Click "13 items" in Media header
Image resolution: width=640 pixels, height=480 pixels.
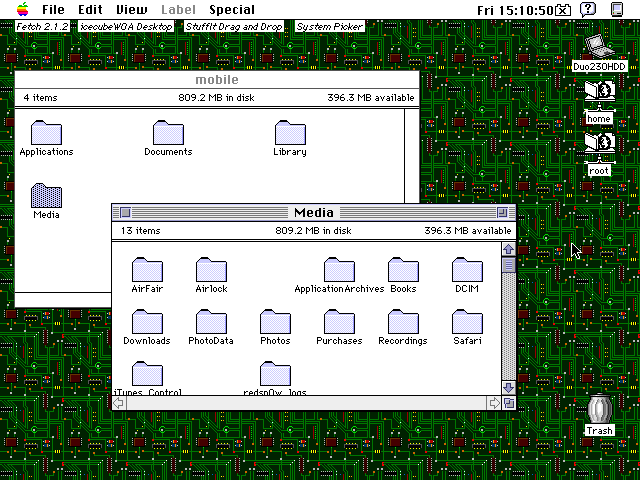click(141, 231)
